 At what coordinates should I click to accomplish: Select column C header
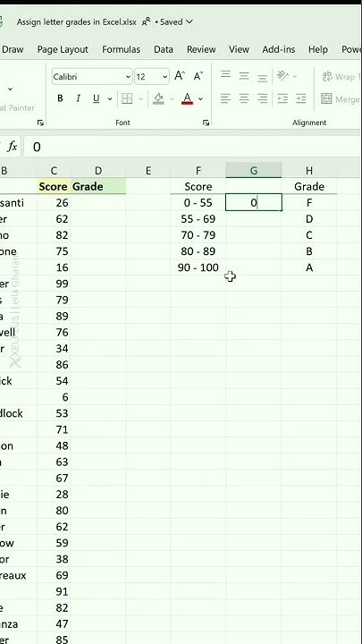point(54,171)
